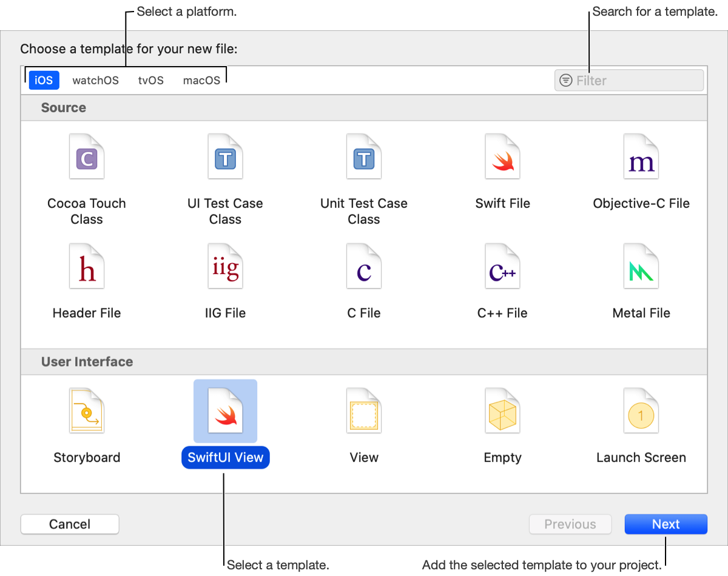
Task: Pick the Launch Screen template icon
Action: pyautogui.click(x=641, y=411)
